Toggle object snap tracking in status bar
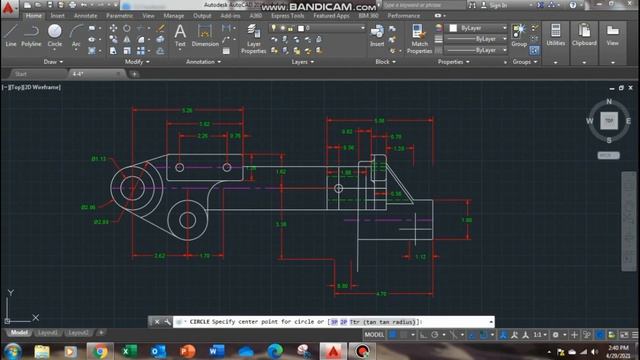Image resolution: width=640 pixels, height=360 pixels. pos(472,335)
